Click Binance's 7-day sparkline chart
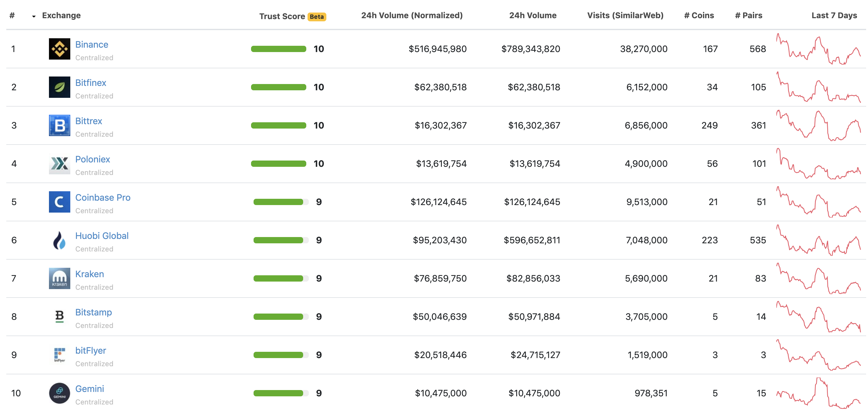The image size is (868, 412). [818, 49]
